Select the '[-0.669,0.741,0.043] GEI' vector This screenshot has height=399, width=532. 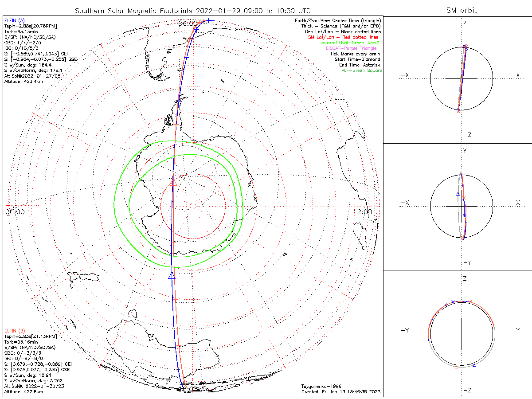[39, 53]
